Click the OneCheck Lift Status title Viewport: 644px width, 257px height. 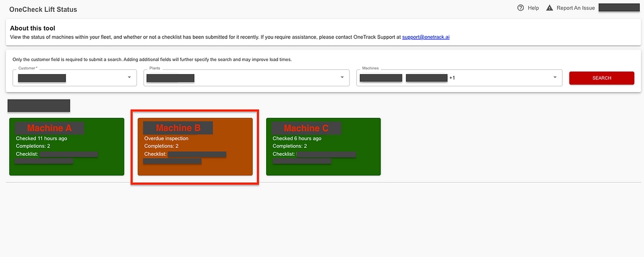pyautogui.click(x=43, y=9)
